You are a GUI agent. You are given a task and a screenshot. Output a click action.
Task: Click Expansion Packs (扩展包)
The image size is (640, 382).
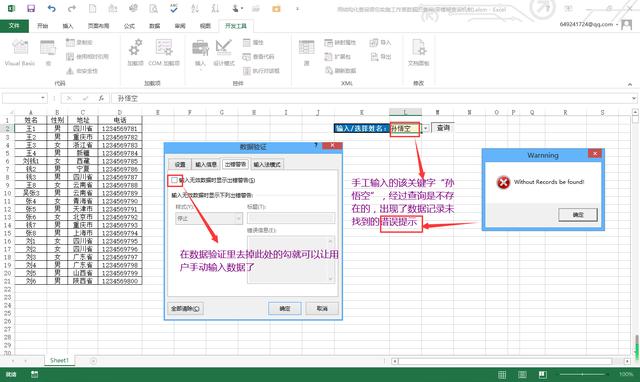click(x=338, y=56)
